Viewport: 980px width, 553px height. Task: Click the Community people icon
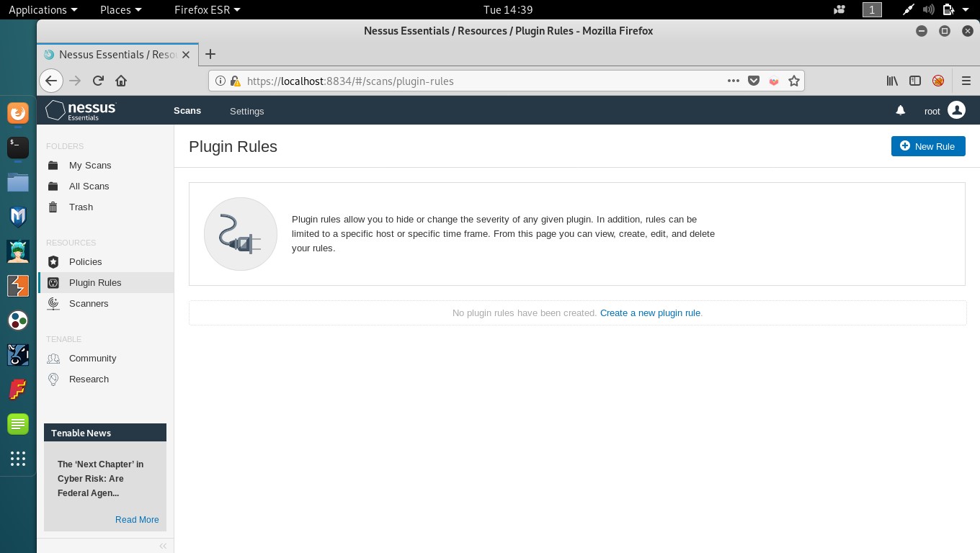coord(53,358)
